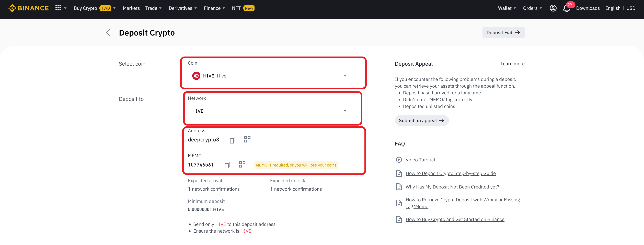
Task: Click document icon beside Wrong or Missing Tag/Memo
Action: point(399,203)
